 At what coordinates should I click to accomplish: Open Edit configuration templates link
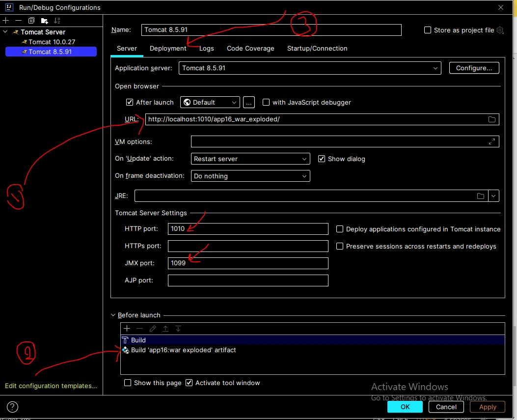51,386
